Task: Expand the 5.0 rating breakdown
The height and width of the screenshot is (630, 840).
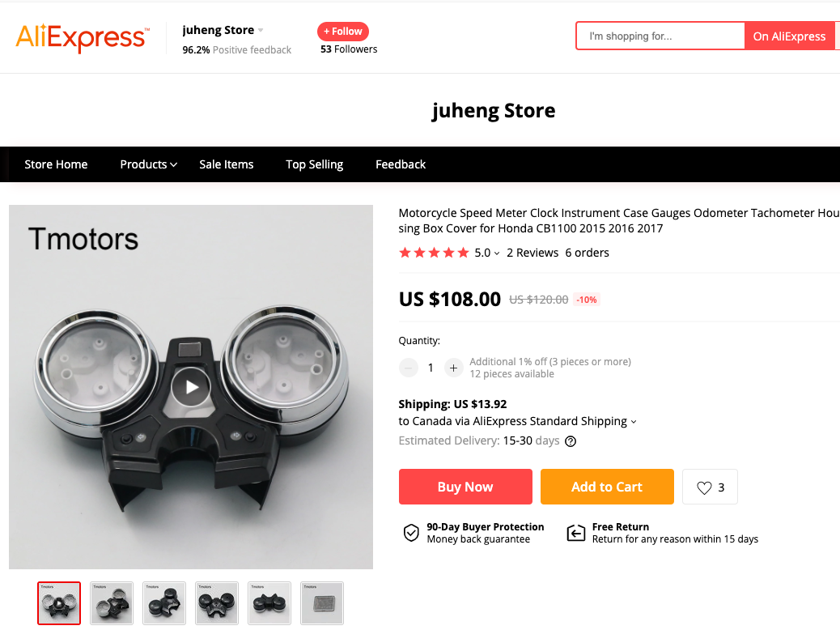Action: pos(487,253)
